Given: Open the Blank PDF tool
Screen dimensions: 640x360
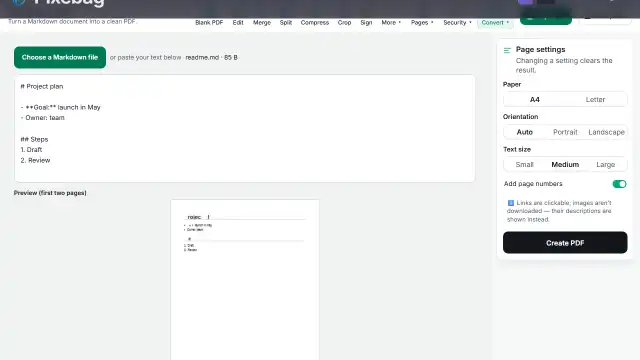Looking at the screenshot, I should [x=209, y=22].
